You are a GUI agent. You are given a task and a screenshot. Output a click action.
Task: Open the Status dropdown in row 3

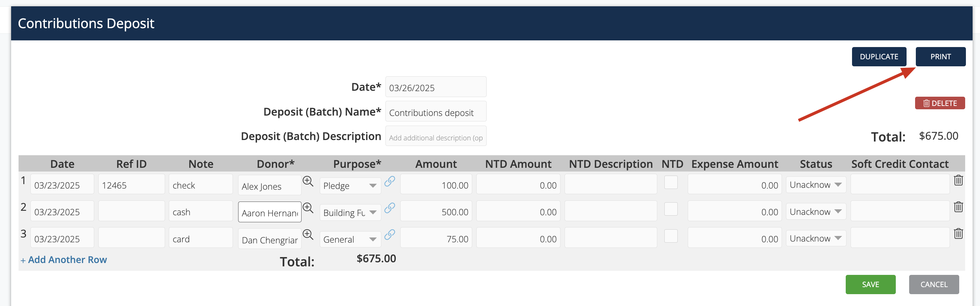click(x=816, y=238)
